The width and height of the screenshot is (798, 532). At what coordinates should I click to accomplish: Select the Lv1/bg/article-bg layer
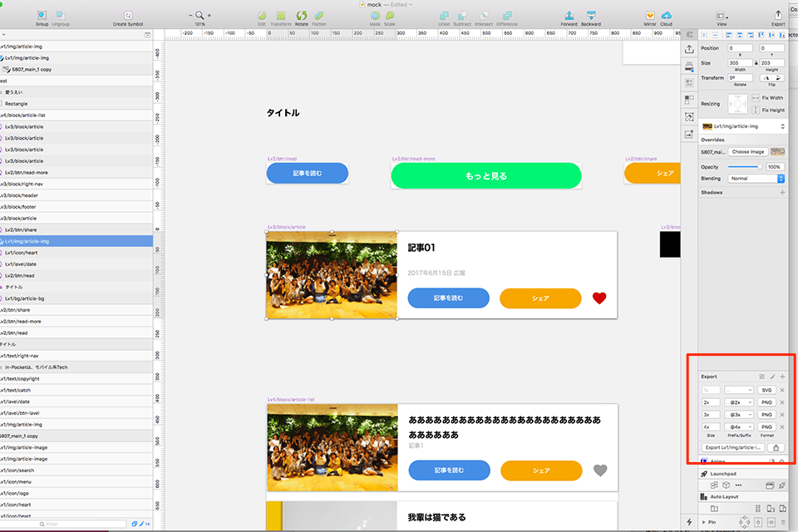click(76, 298)
